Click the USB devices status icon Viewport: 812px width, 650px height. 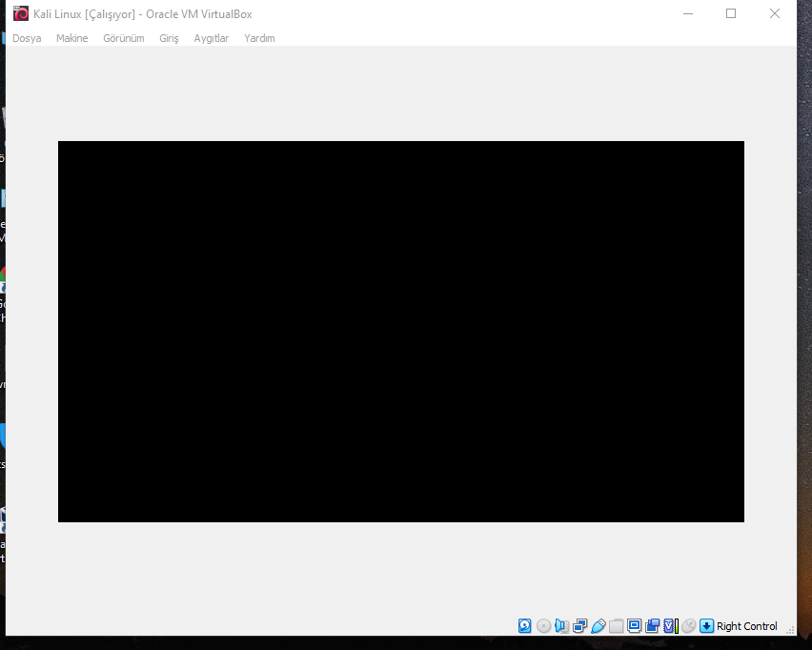pyautogui.click(x=599, y=625)
